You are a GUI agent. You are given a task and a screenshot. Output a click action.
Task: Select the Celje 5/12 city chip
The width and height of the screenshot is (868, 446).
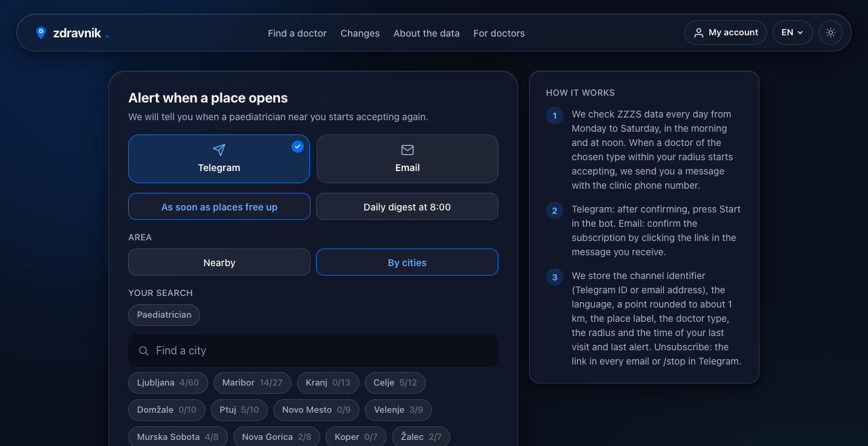(x=395, y=383)
